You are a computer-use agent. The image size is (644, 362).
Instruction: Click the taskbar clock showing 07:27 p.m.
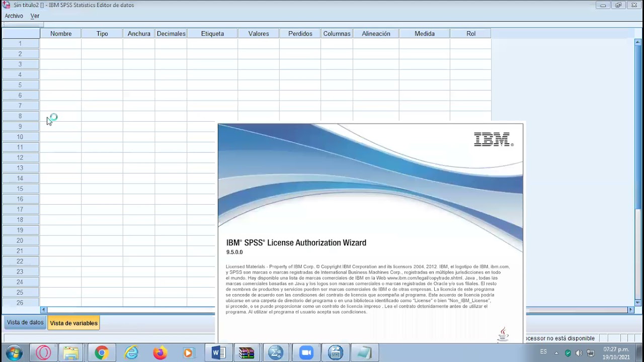(x=616, y=353)
